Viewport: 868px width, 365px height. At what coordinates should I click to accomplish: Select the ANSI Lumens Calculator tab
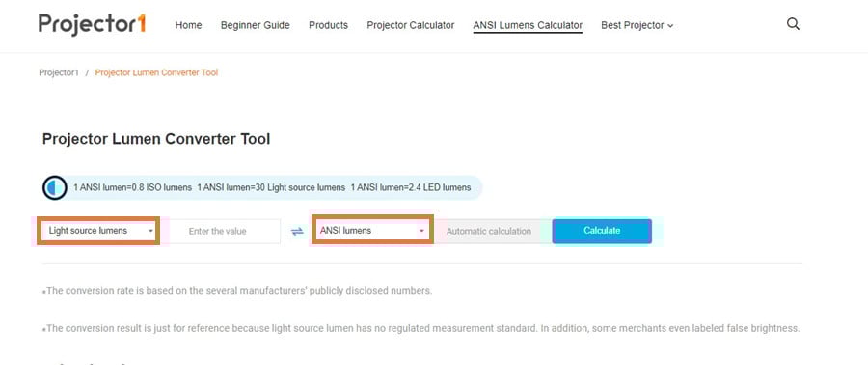528,25
